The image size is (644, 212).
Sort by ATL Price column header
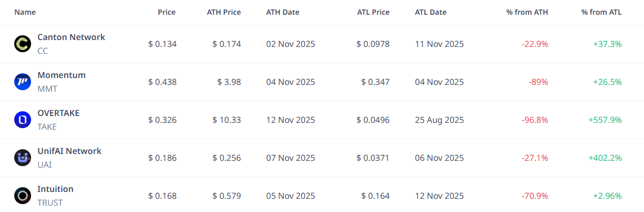tap(373, 12)
